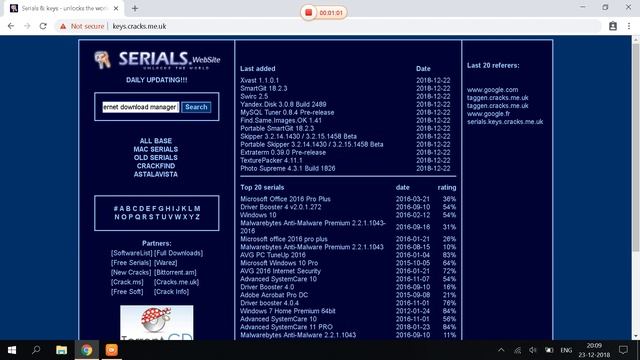
Task: Click the Not secure warning icon
Action: click(x=63, y=26)
